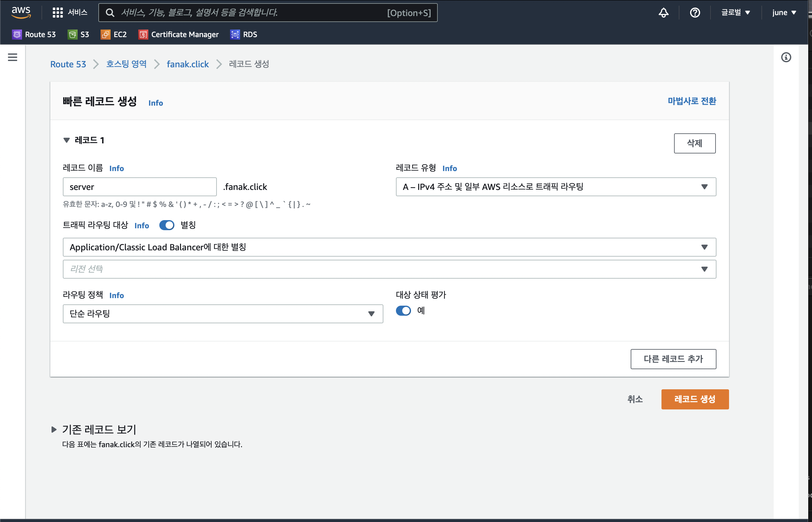This screenshot has width=812, height=522.
Task: Open the june account menu
Action: pyautogui.click(x=784, y=13)
